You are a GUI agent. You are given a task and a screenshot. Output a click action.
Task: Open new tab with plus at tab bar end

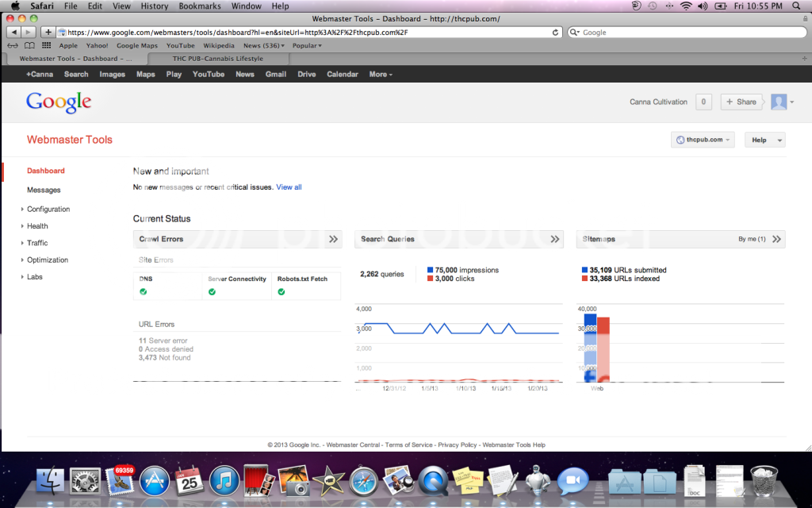(804, 59)
